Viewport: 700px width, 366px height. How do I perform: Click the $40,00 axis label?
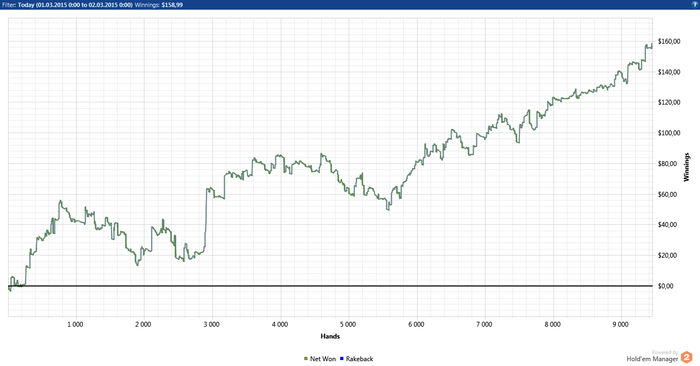667,225
